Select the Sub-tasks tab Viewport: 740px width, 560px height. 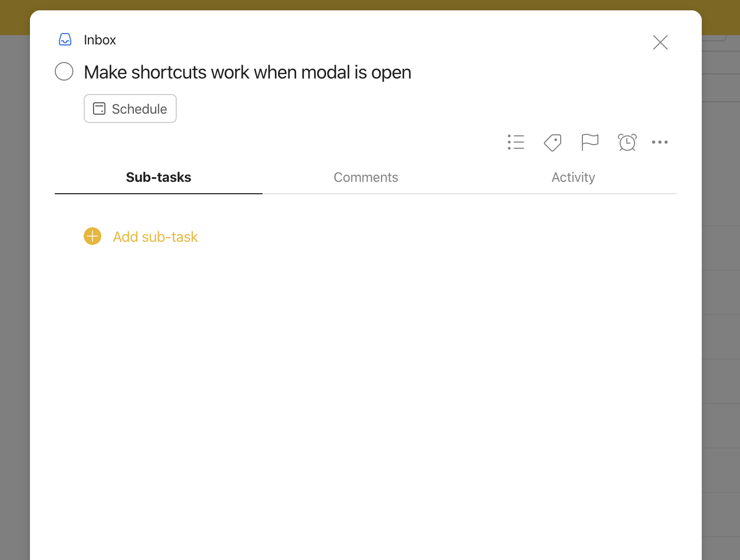(x=159, y=177)
